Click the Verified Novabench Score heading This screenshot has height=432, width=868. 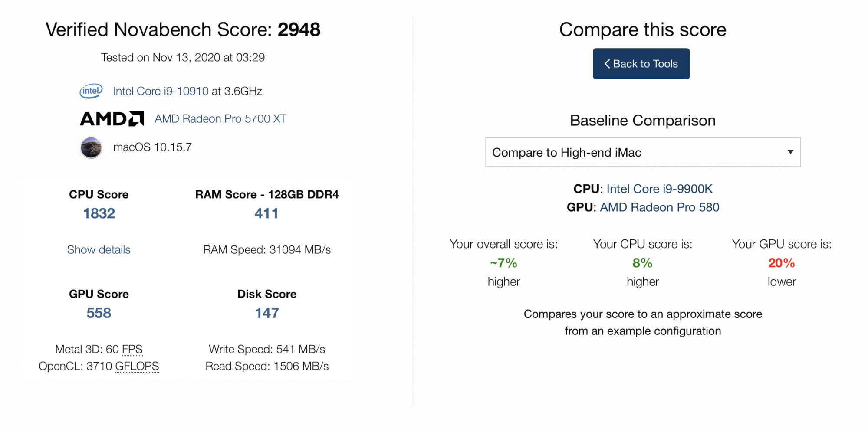183,30
